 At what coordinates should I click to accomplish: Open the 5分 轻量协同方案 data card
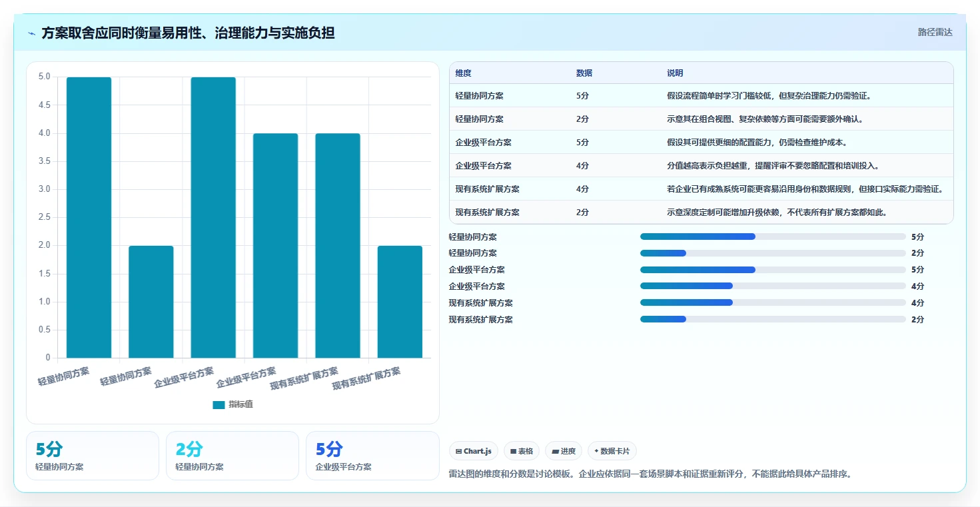pos(93,456)
